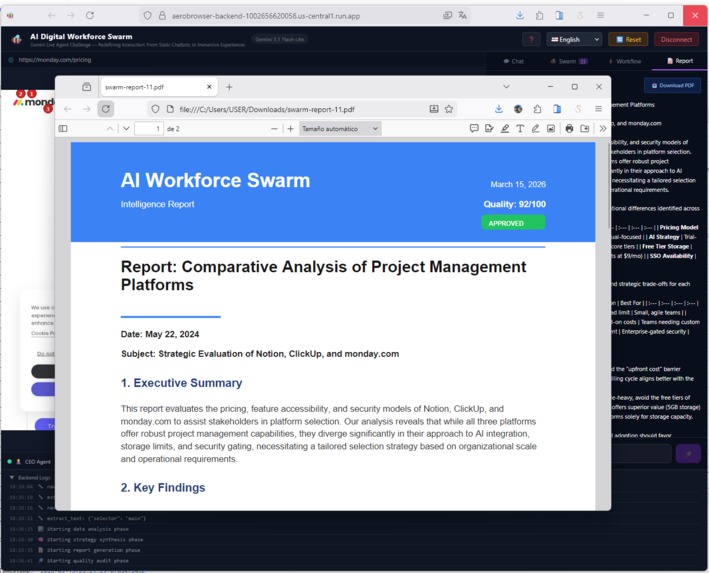
Task: Go to previous PDF page
Action: pyautogui.click(x=110, y=129)
